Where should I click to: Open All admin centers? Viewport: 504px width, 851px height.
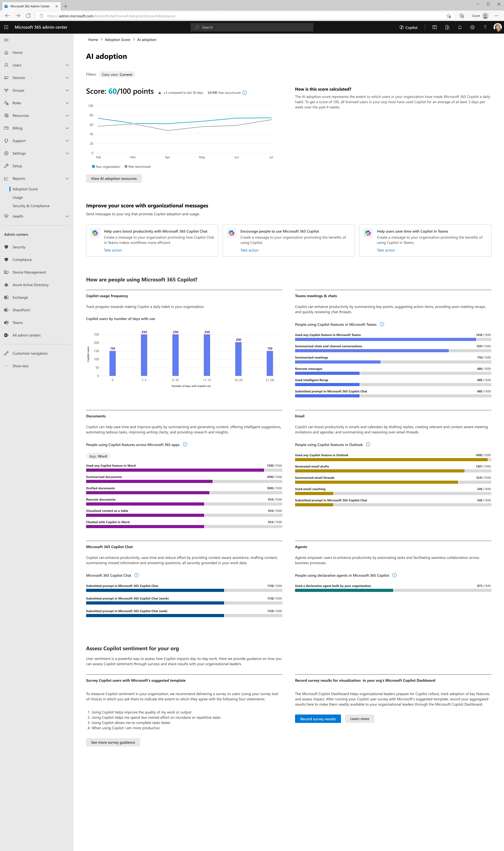(x=37, y=335)
